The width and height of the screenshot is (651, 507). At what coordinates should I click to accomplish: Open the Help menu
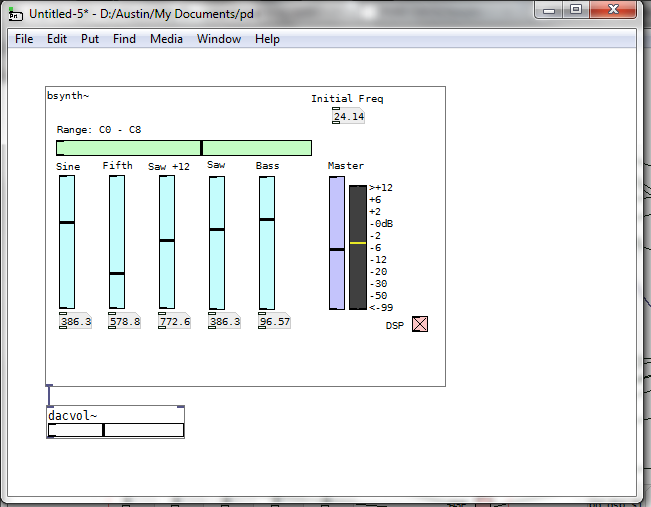coord(267,39)
